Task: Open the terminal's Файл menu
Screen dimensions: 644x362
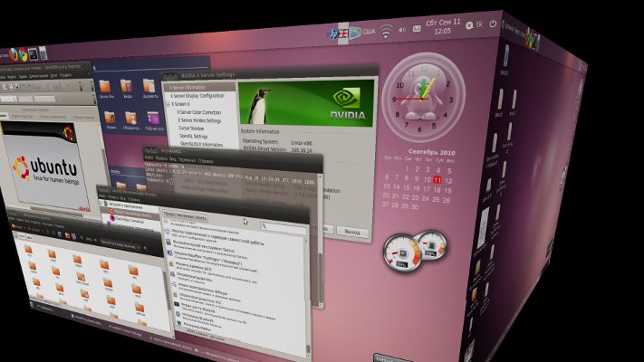Action: [149, 157]
